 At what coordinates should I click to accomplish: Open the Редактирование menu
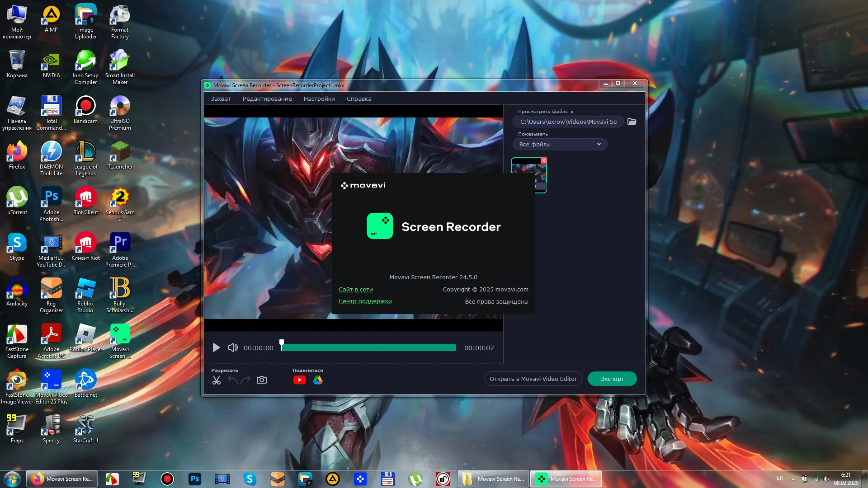[x=267, y=99]
